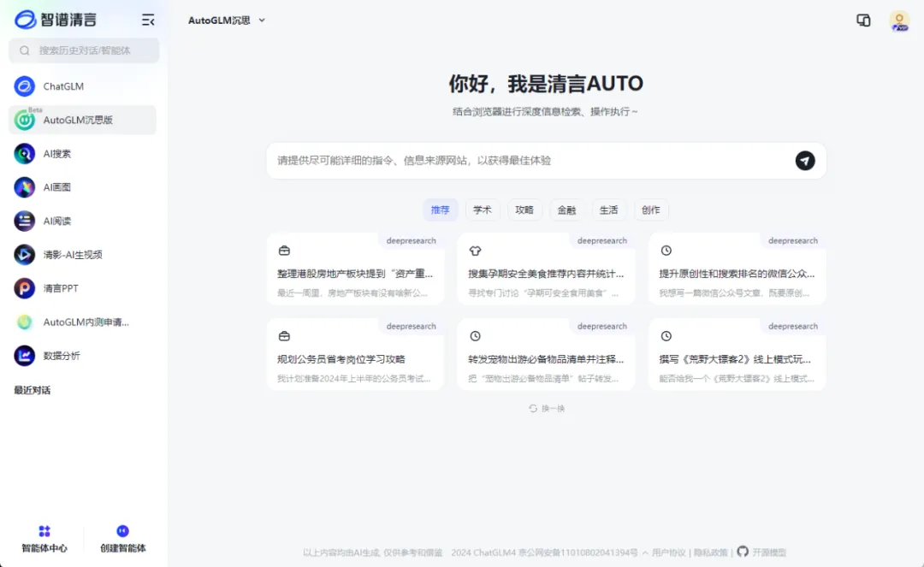Collapse the sidebar with the menu icon
The height and width of the screenshot is (567, 924).
click(148, 20)
